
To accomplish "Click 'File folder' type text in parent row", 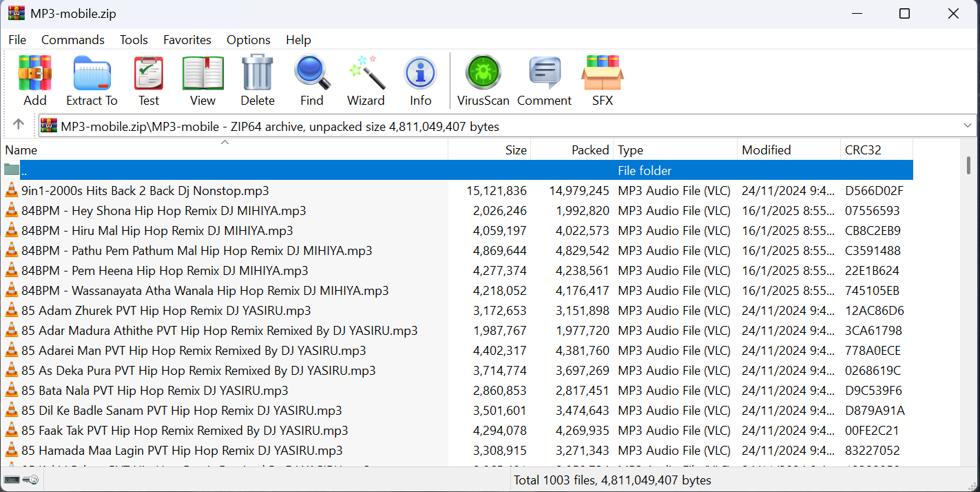I will (x=645, y=170).
